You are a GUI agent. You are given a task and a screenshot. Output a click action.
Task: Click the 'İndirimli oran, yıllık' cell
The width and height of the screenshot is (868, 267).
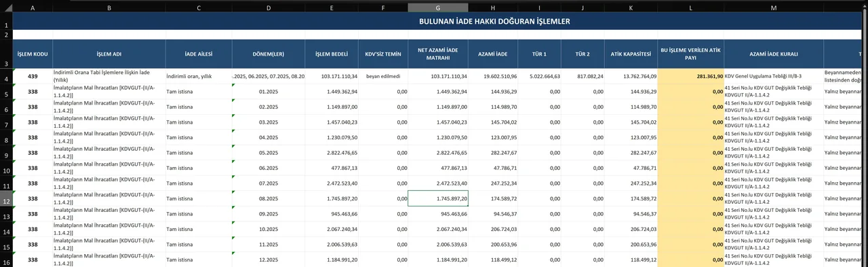198,76
